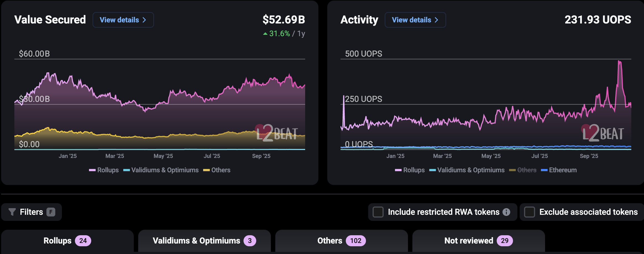Viewport: 644px width, 254px height.
Task: Enable Include restricted RWA tokens
Action: (378, 212)
